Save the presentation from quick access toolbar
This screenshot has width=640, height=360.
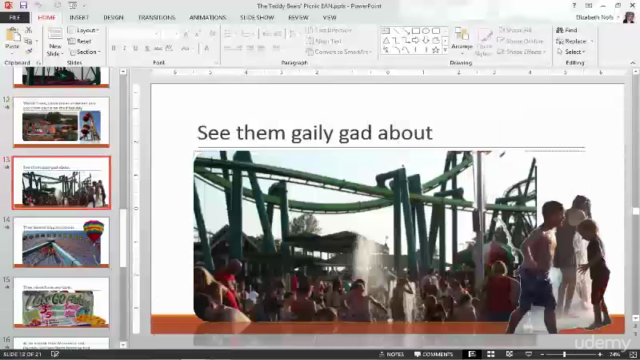[x=23, y=5]
